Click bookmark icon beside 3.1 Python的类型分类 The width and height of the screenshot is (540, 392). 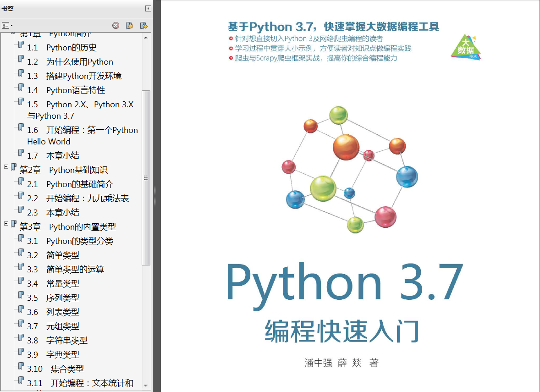21,238
